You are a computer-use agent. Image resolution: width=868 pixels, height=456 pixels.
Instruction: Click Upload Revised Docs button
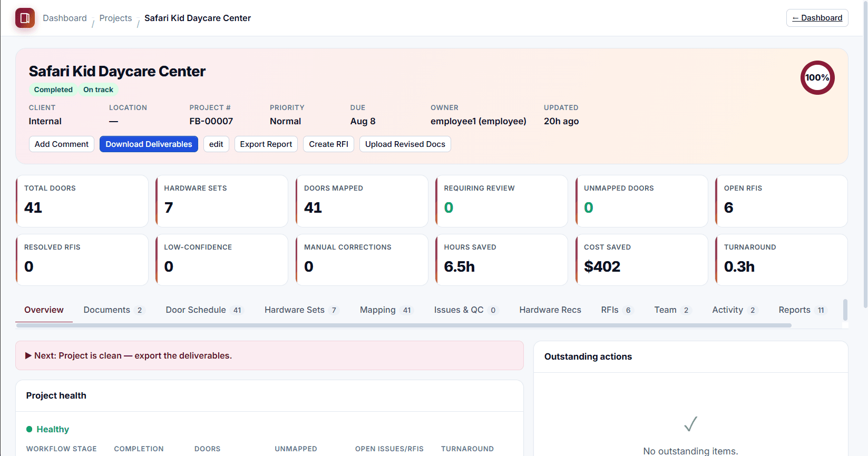point(405,144)
